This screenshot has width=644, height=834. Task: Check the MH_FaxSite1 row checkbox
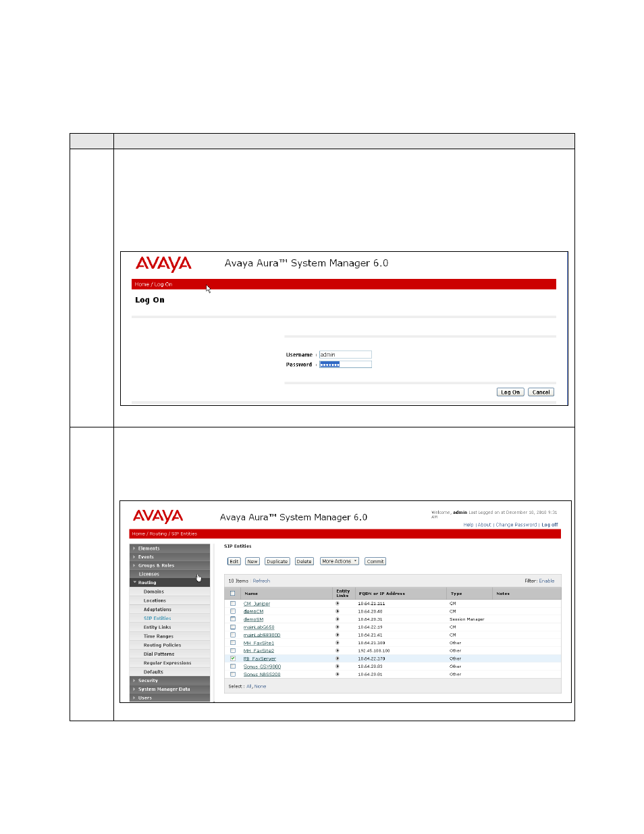point(233,643)
